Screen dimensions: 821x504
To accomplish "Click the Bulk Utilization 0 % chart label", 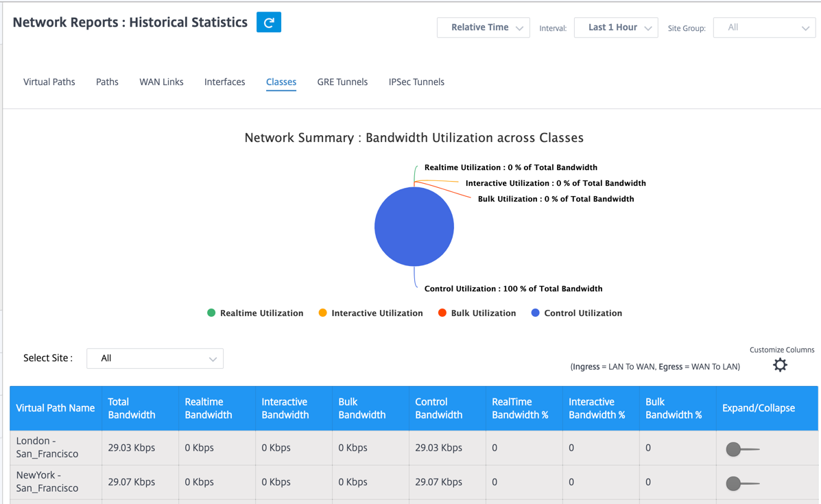I will [556, 199].
